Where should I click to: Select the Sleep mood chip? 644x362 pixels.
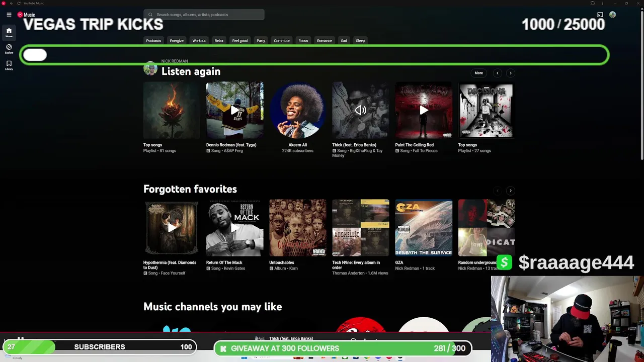(360, 41)
